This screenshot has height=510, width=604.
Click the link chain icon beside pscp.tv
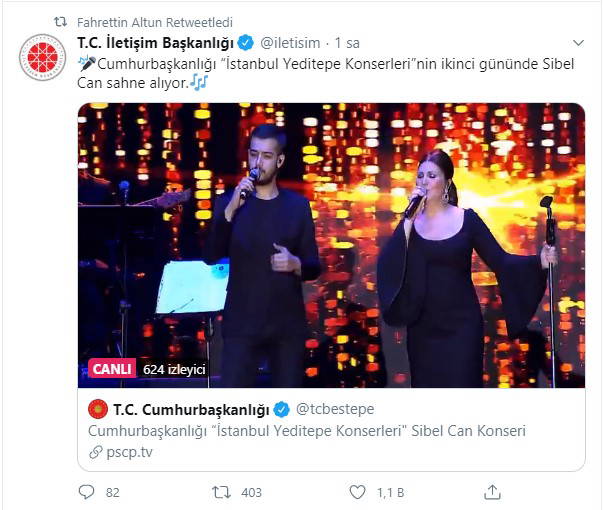pos(95,451)
